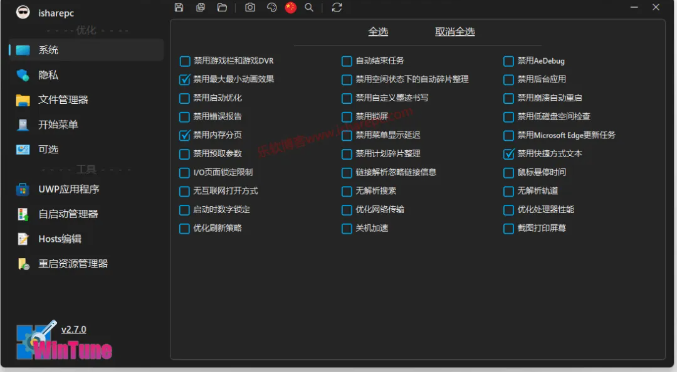The height and width of the screenshot is (372, 678).
Task: Uncheck 禁用内存分页 checkbox
Action: tap(185, 135)
